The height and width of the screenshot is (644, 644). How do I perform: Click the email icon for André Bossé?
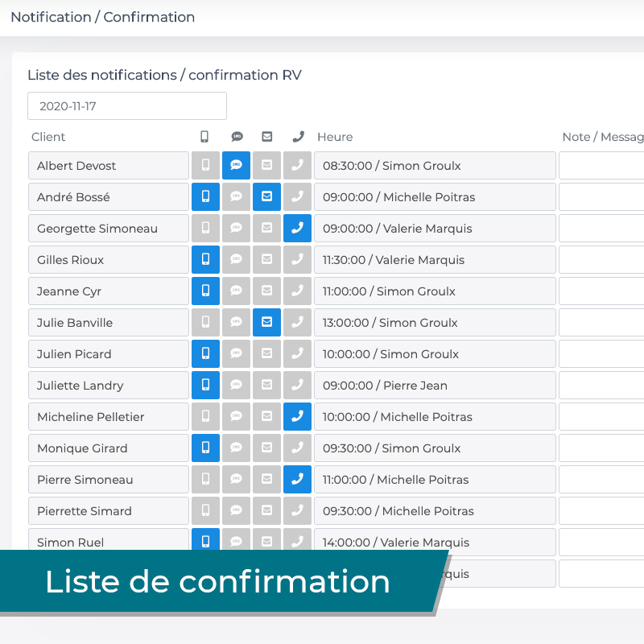(266, 197)
